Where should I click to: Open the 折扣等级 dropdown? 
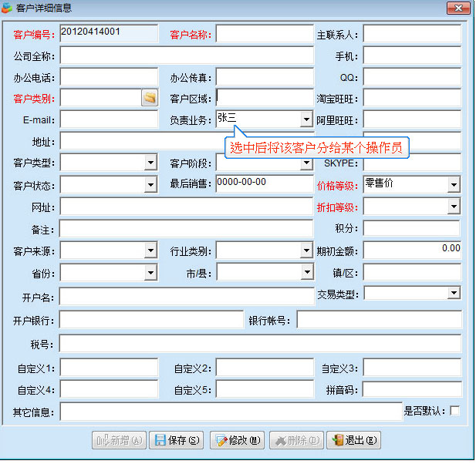(454, 207)
